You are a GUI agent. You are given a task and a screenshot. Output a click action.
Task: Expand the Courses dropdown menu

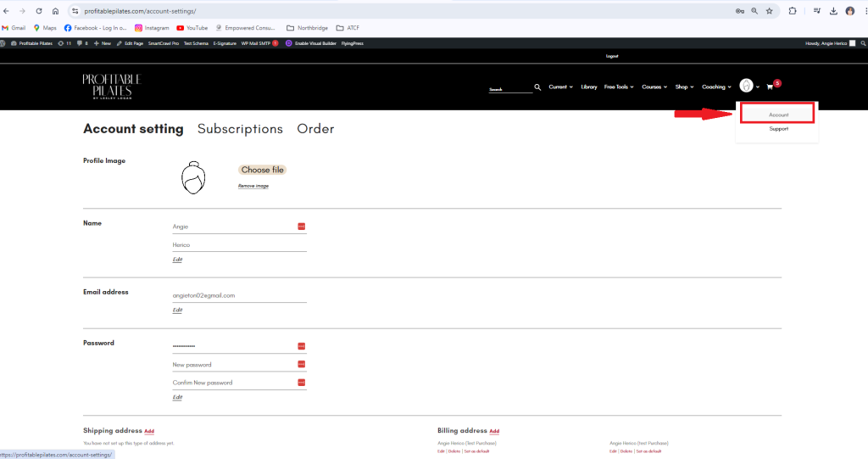point(654,87)
